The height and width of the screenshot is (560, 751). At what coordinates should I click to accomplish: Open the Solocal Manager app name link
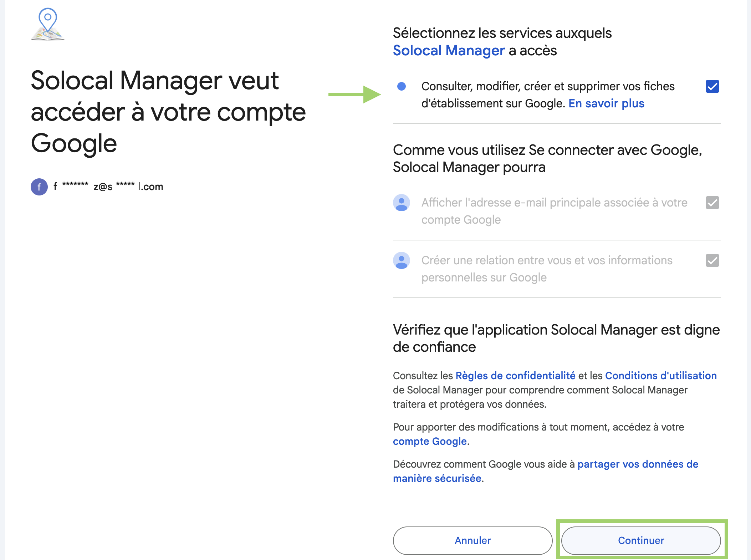point(449,51)
